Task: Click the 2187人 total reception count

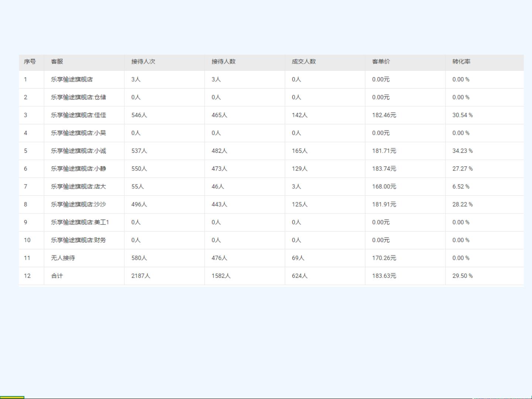Action: (141, 276)
